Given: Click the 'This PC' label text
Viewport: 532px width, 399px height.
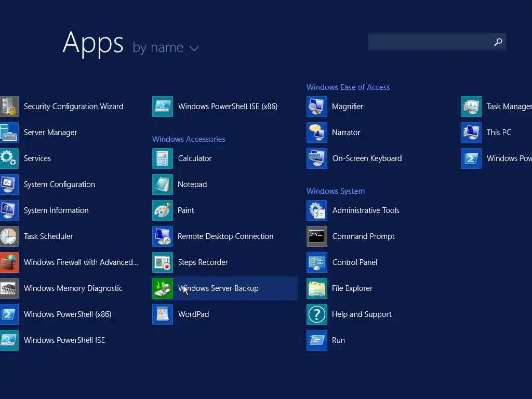Looking at the screenshot, I should (x=499, y=132).
